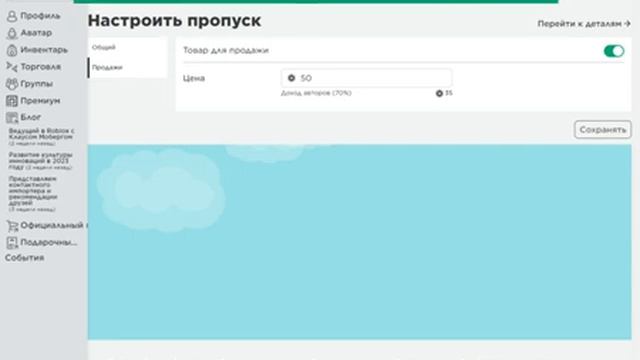This screenshot has width=640, height=360.
Task: Click the Товар для продажи label
Action: tap(226, 50)
